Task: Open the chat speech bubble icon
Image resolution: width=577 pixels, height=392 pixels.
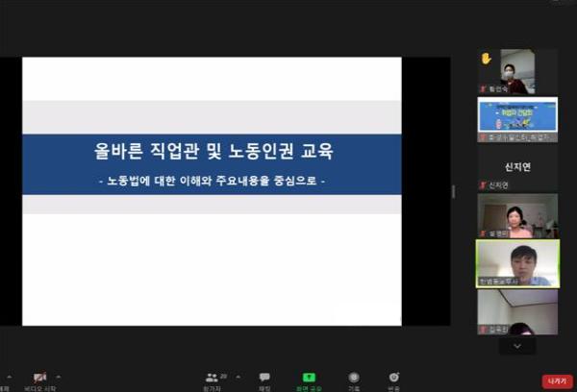Action: point(264,378)
